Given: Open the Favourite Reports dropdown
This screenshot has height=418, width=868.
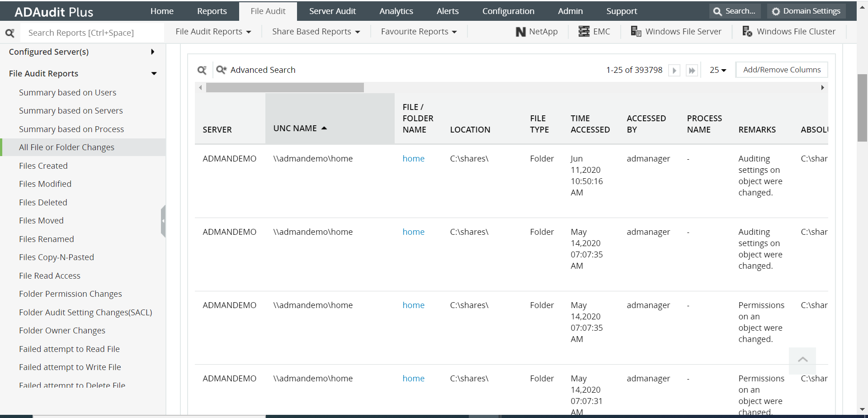Looking at the screenshot, I should tap(419, 32).
